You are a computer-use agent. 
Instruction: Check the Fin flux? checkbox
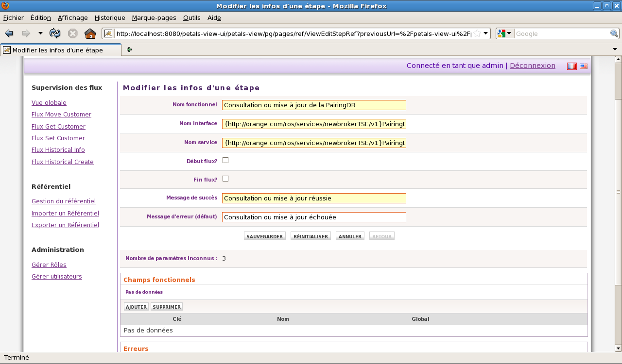coord(225,179)
